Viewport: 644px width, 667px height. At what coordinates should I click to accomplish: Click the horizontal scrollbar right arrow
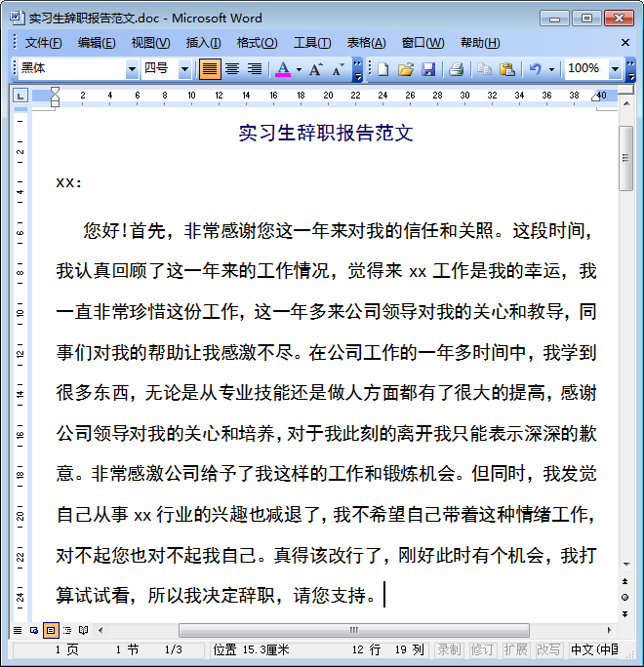pyautogui.click(x=609, y=630)
